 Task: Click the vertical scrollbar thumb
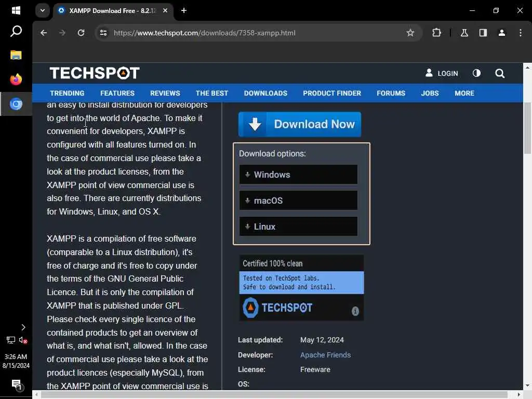(x=527, y=128)
